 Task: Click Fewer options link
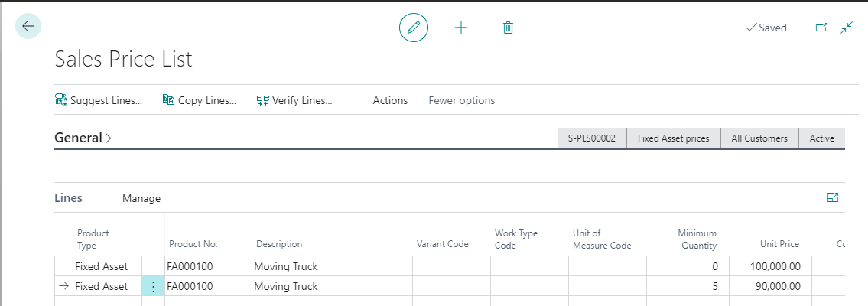[461, 100]
